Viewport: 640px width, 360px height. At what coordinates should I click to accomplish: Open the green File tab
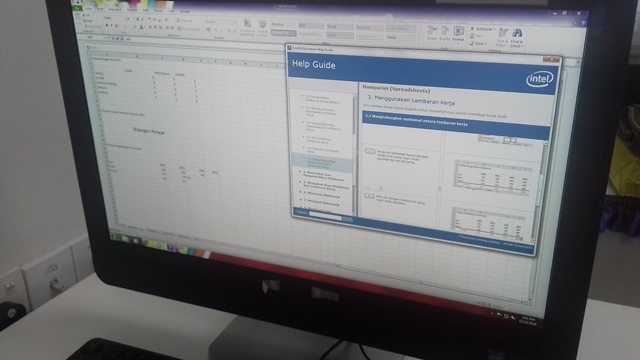77,8
